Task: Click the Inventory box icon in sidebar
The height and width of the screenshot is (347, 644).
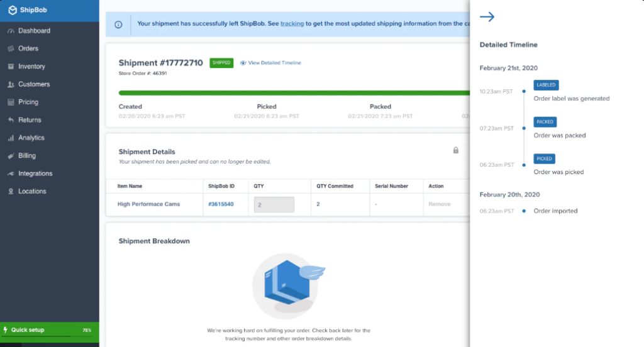Action: (11, 67)
